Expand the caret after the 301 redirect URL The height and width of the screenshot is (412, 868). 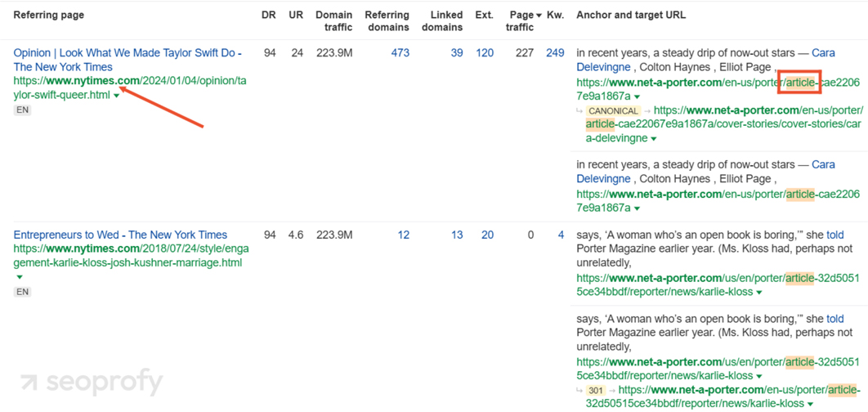pos(811,405)
